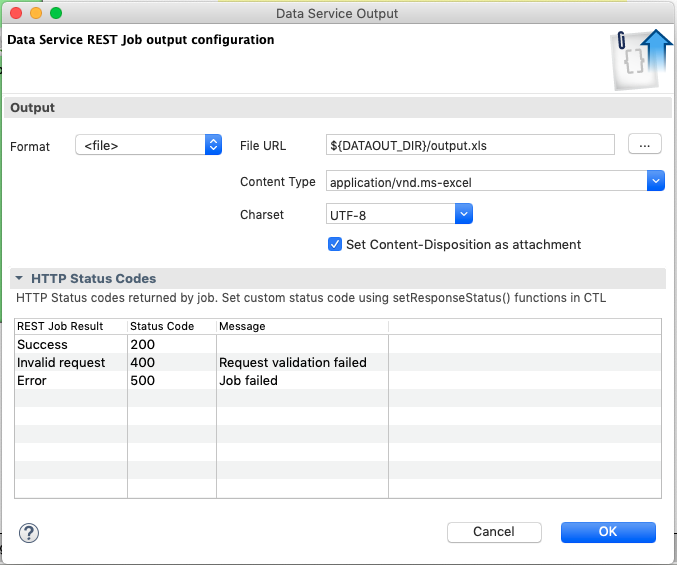Image resolution: width=677 pixels, height=565 pixels.
Task: Toggle Set Content-Disposition as attachment checkbox
Action: (335, 244)
